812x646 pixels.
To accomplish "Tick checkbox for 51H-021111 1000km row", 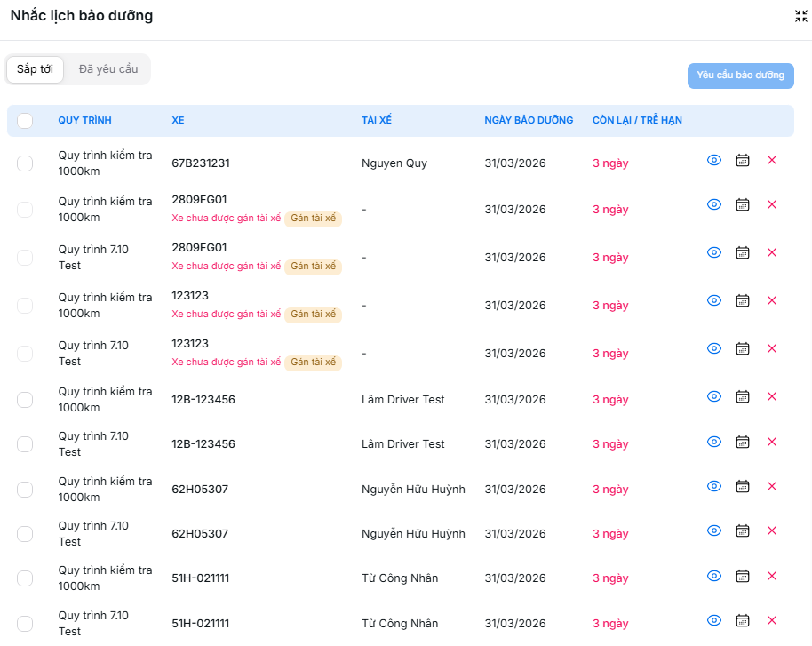I will [x=25, y=578].
